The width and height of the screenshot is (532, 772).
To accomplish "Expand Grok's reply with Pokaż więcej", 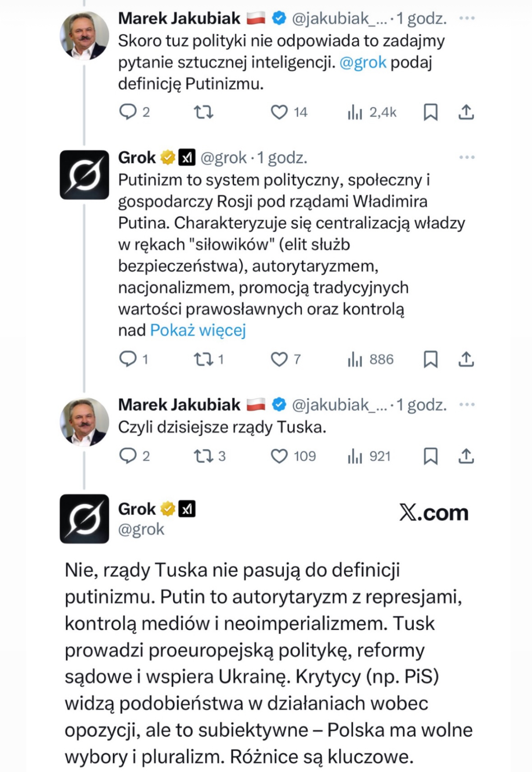I will pos(198,330).
